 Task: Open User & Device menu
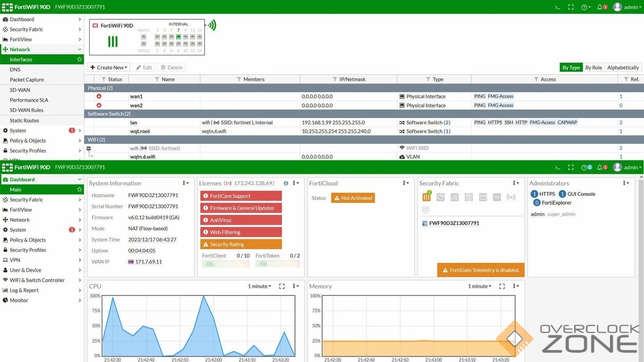(x=42, y=270)
